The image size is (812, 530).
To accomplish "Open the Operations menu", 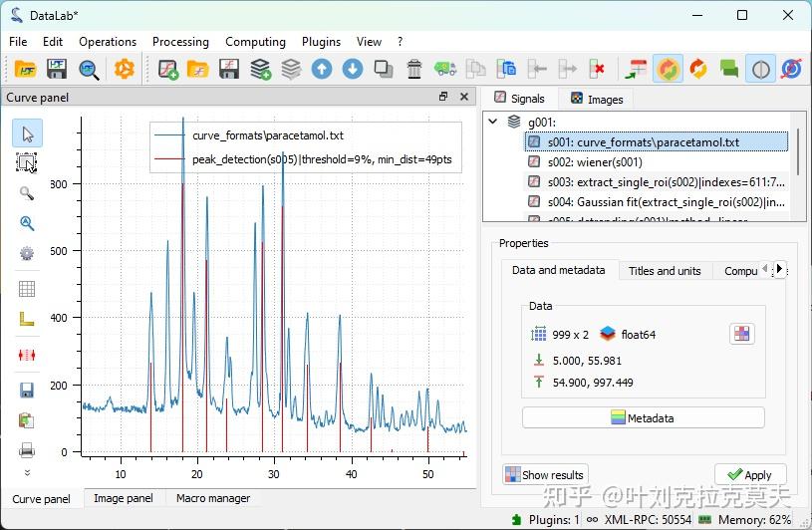I will point(108,42).
